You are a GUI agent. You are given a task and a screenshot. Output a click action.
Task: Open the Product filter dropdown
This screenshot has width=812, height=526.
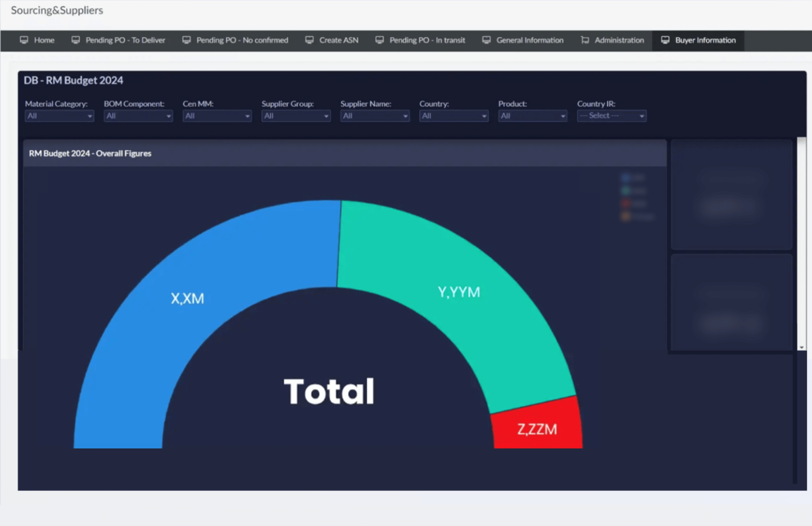532,116
